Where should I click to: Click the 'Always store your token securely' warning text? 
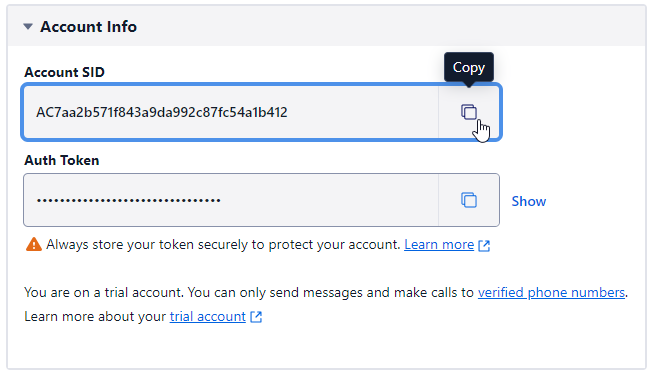[x=223, y=244]
